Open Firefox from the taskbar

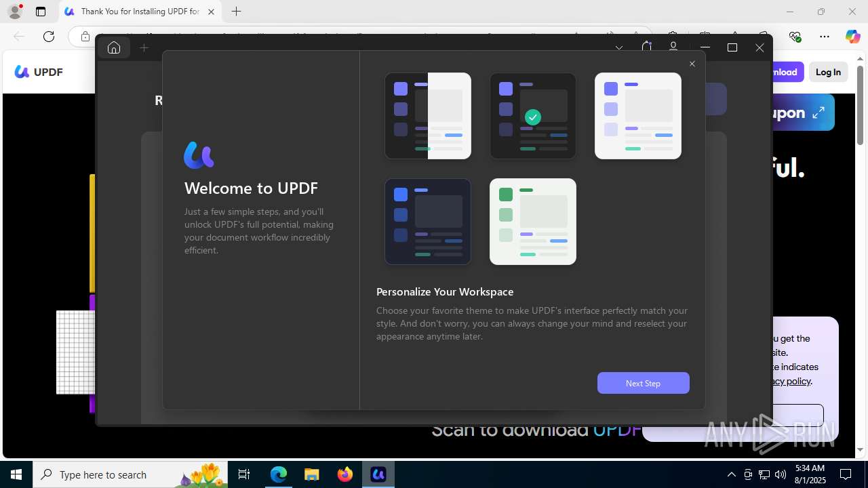click(x=345, y=474)
